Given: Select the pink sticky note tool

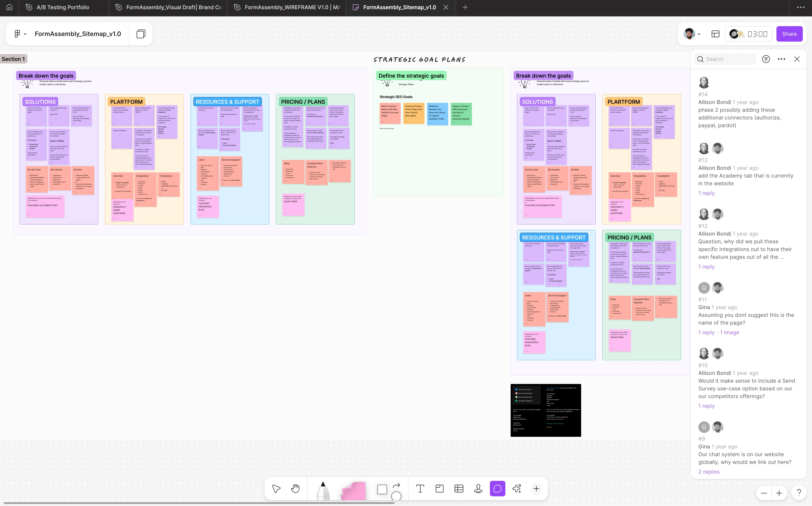Looking at the screenshot, I should tap(353, 491).
